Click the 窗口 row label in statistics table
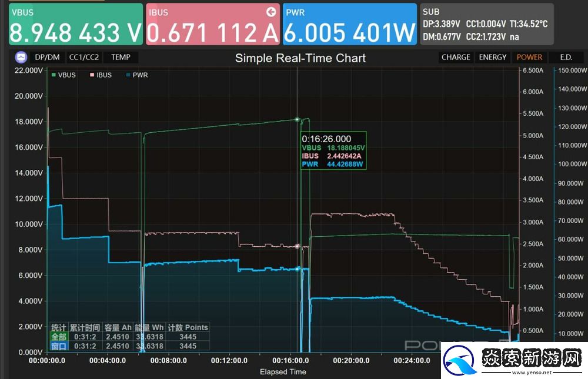 point(58,346)
